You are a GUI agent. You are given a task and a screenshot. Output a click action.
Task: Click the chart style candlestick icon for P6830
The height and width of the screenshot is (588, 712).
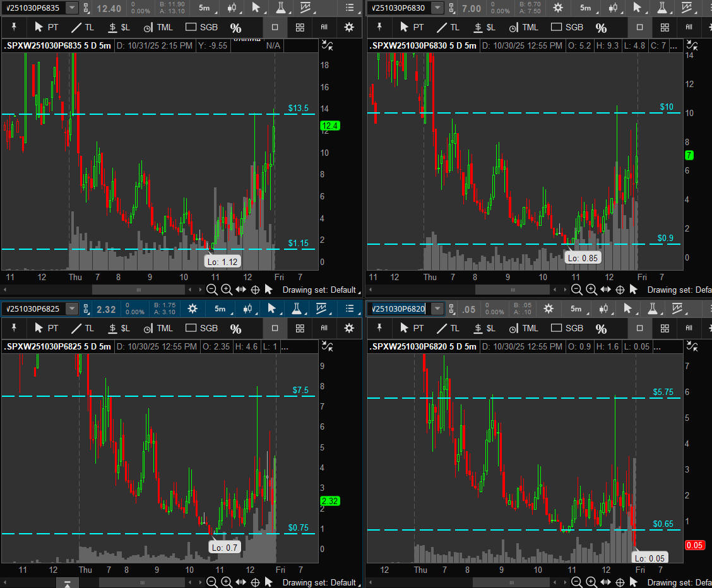[612, 8]
